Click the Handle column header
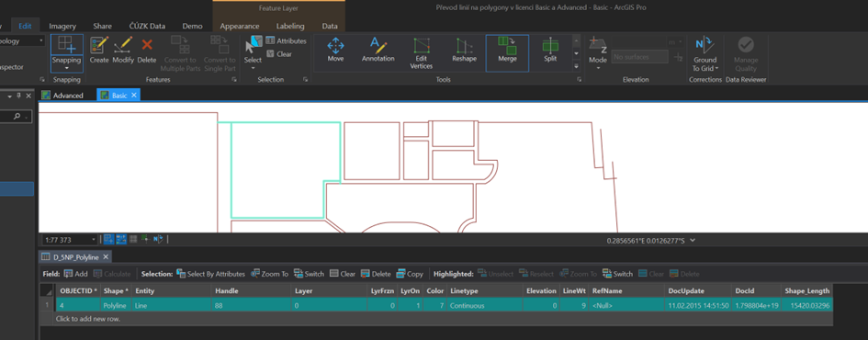 coord(250,290)
